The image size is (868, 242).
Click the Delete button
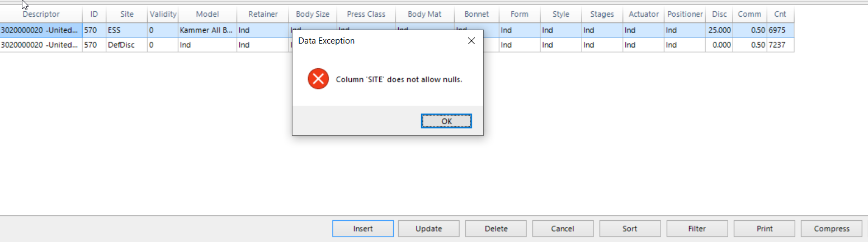(x=496, y=229)
